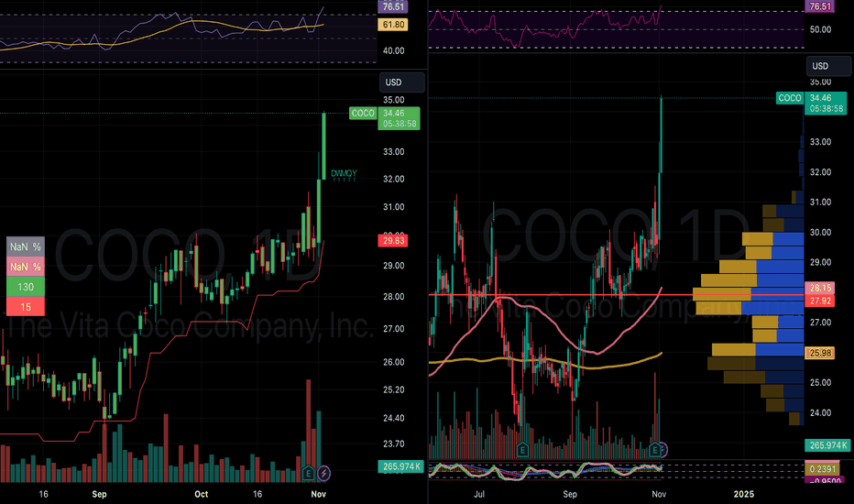The width and height of the screenshot is (854, 504).
Task: Click the purple 76.51 RSI value on left chart
Action: pyautogui.click(x=393, y=7)
